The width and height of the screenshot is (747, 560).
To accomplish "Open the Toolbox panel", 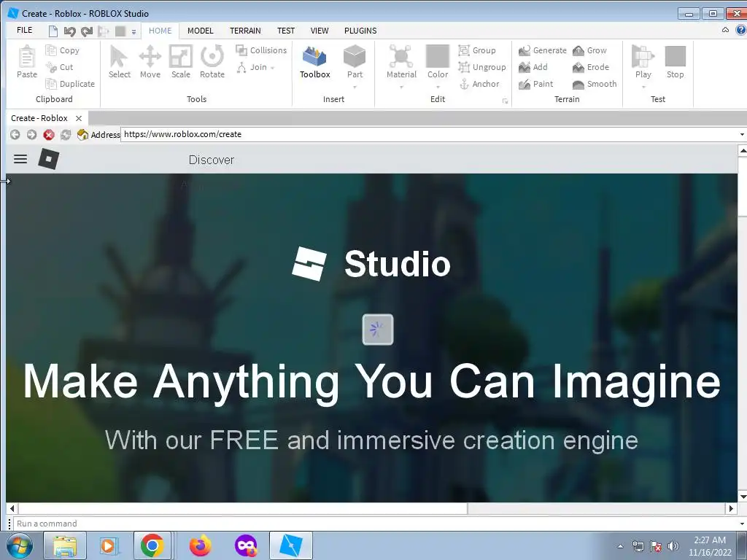I will point(315,62).
